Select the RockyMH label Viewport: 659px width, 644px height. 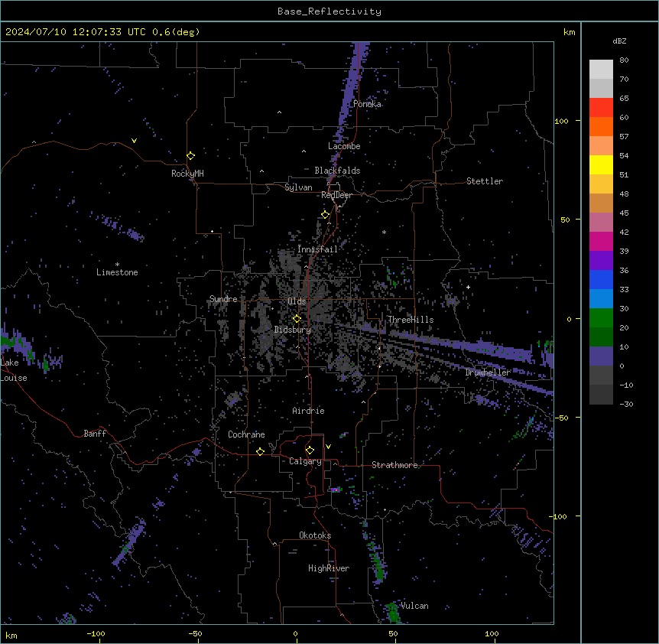[187, 174]
